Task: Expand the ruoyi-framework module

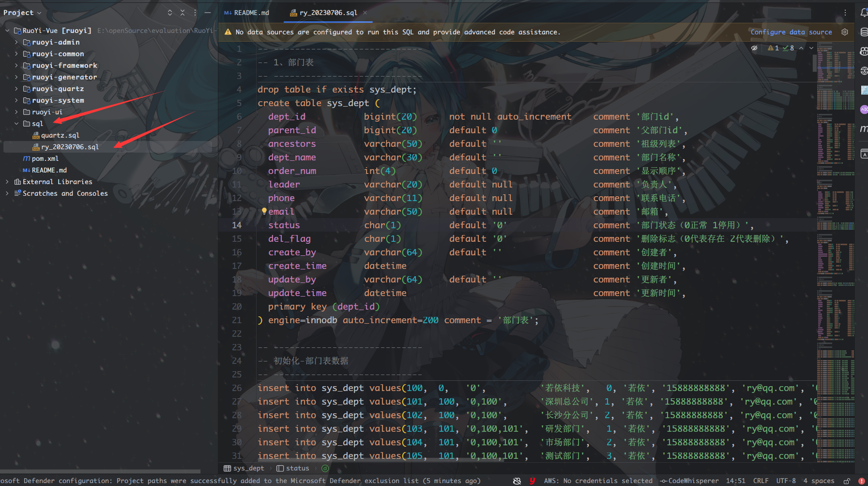Action: pos(16,65)
